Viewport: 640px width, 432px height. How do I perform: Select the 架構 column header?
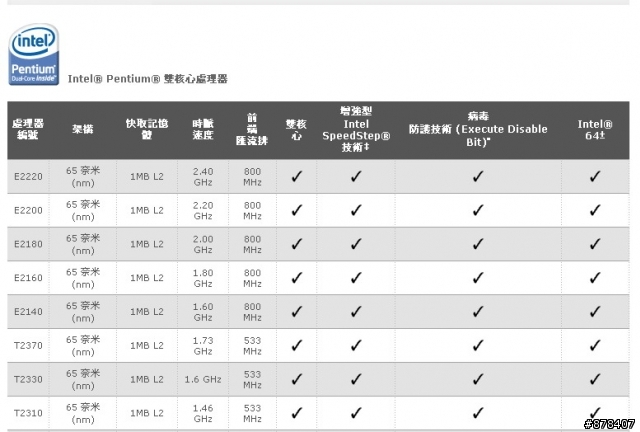pos(83,129)
